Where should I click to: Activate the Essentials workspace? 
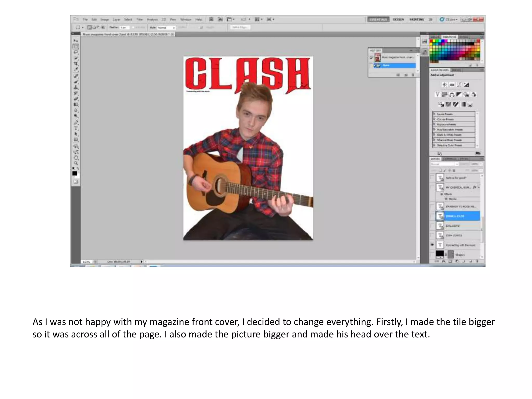click(x=378, y=19)
